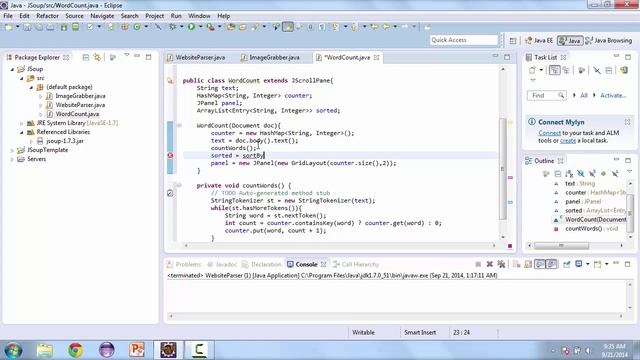Viewport: 640px width, 360px height.
Task: Switch to the WebsiteParser.java tab
Action: point(196,58)
